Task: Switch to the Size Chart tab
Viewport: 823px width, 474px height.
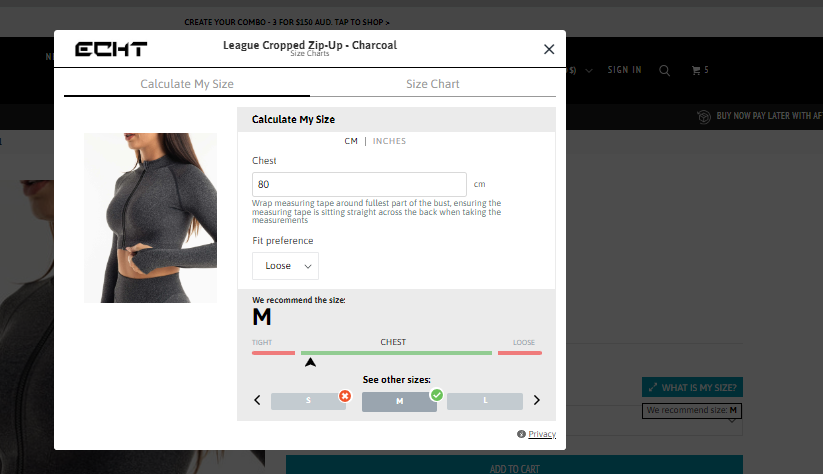Action: click(x=433, y=84)
